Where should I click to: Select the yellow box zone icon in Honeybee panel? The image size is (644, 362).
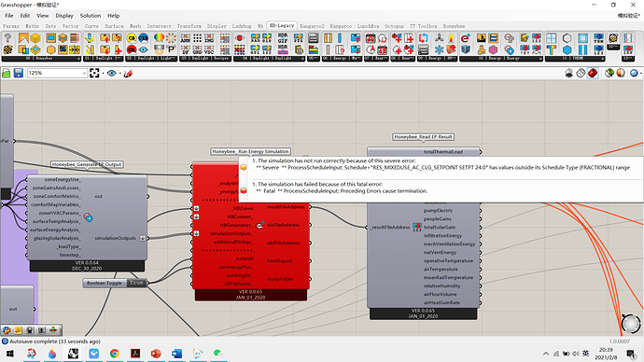[35, 38]
